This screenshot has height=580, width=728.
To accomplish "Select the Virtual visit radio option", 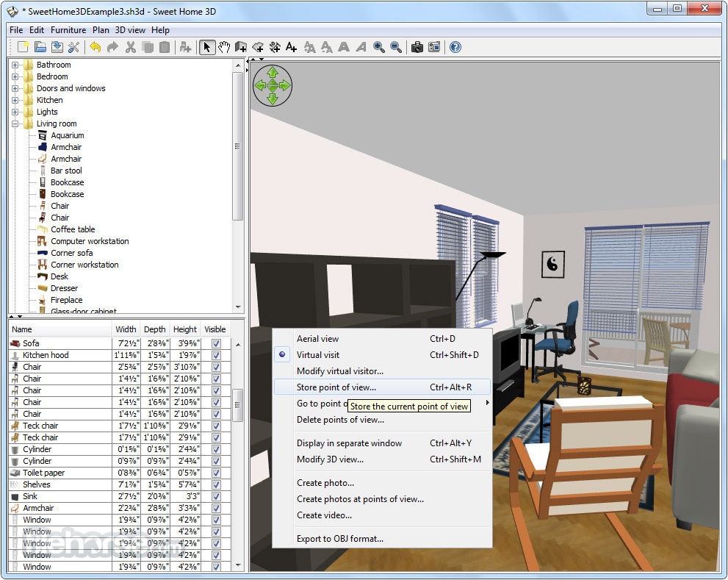I will point(282,354).
